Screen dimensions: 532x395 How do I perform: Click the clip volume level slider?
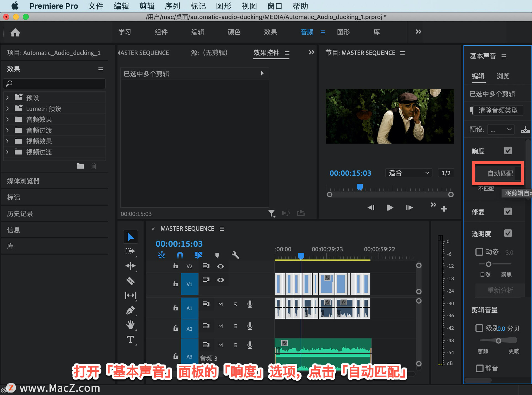(498, 341)
